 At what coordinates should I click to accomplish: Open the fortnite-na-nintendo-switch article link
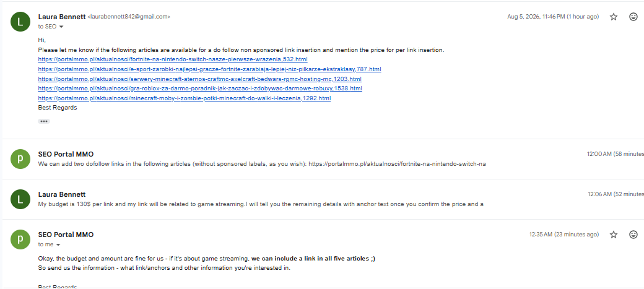click(x=173, y=59)
